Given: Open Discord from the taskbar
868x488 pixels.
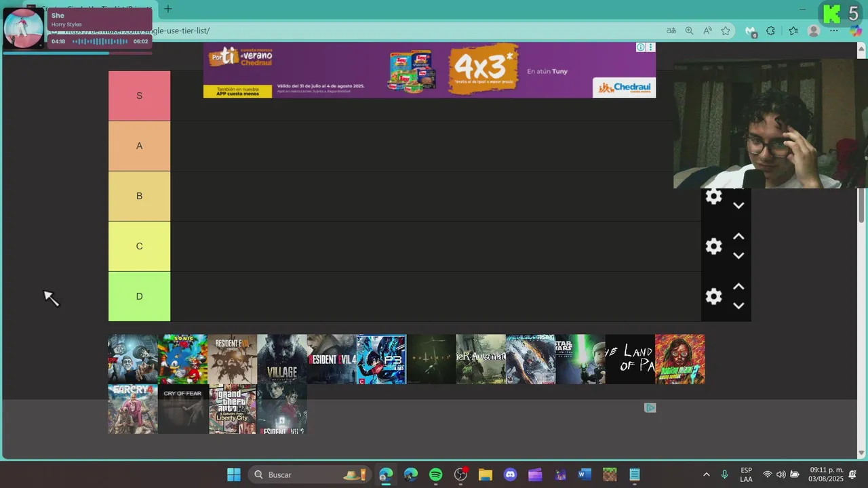Looking at the screenshot, I should 511,474.
